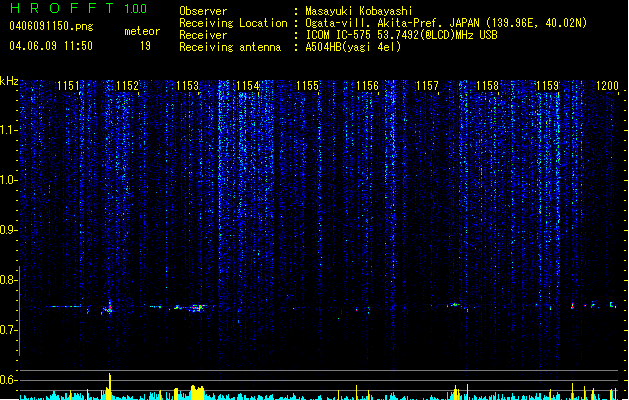Click the 0.8 kHz axis tick label
Screen dimensions: 629x400
pyautogui.click(x=9, y=280)
